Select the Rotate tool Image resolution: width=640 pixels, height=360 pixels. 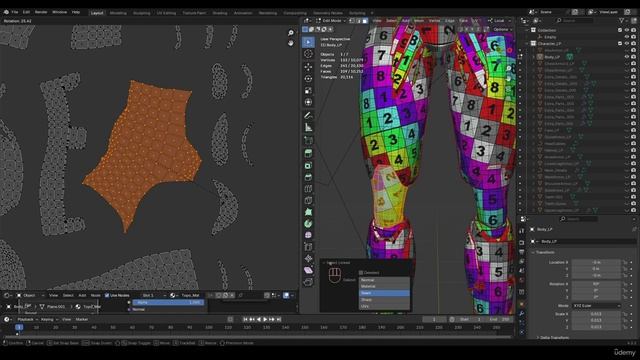pos(309,78)
